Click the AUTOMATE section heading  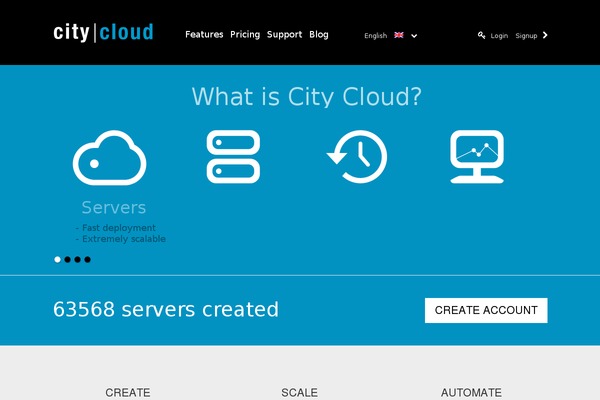[x=471, y=393]
